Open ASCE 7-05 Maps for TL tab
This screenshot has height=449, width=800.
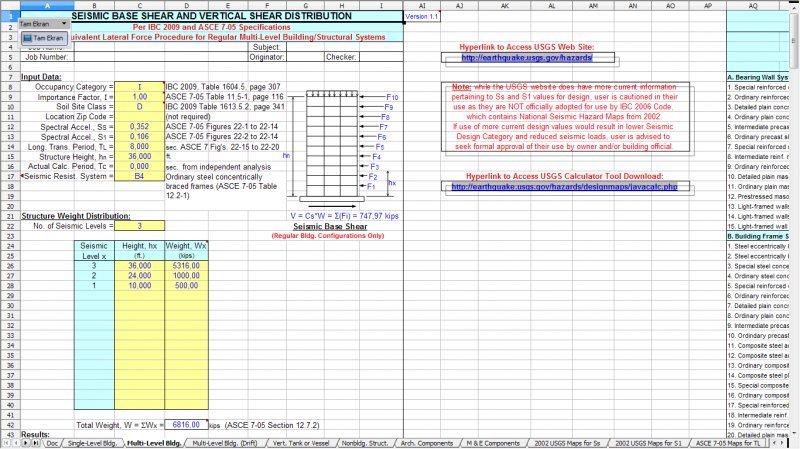727,443
